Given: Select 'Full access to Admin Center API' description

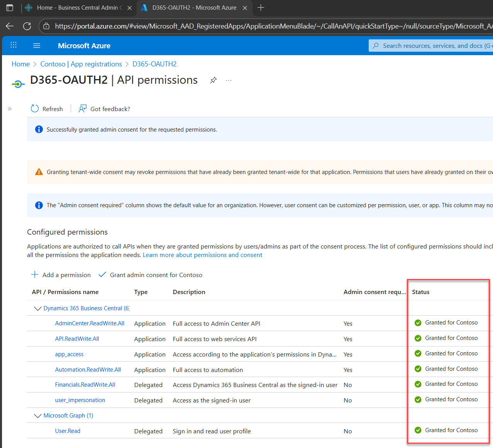Looking at the screenshot, I should click(x=217, y=323).
